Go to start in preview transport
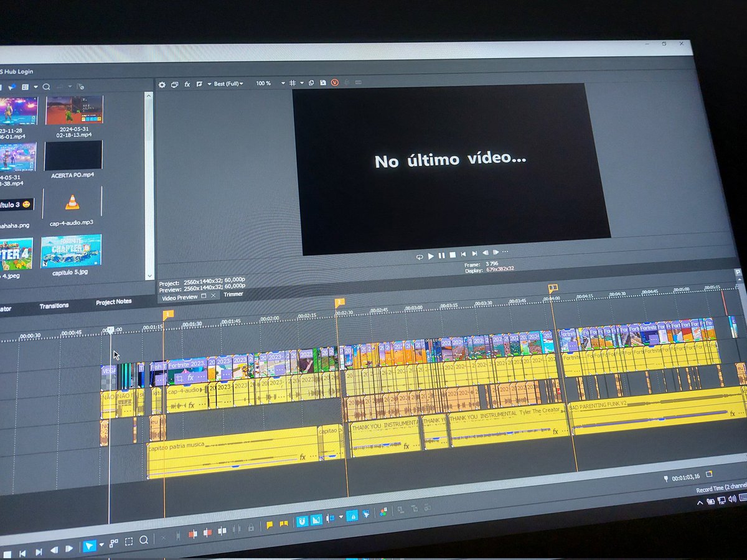The height and width of the screenshot is (560, 747). coord(464,254)
